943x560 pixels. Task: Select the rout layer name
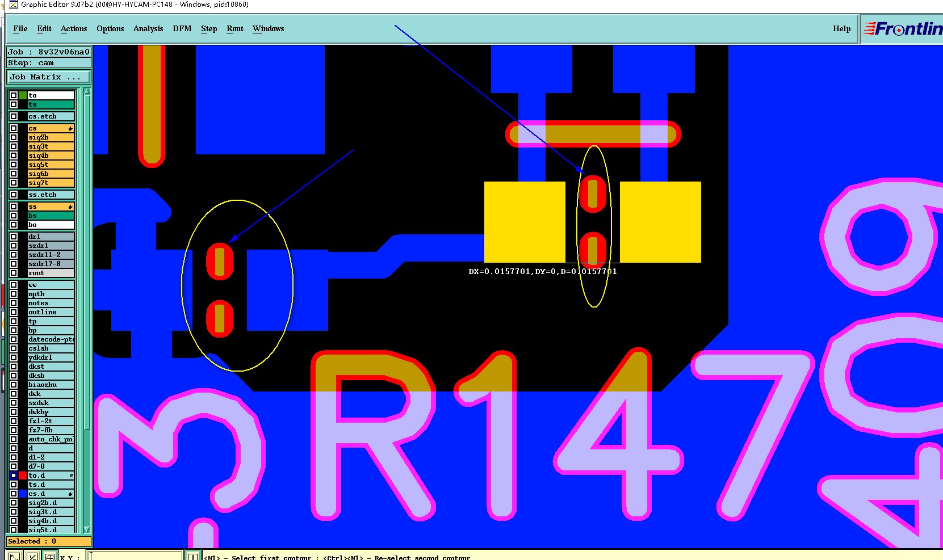pyautogui.click(x=51, y=273)
